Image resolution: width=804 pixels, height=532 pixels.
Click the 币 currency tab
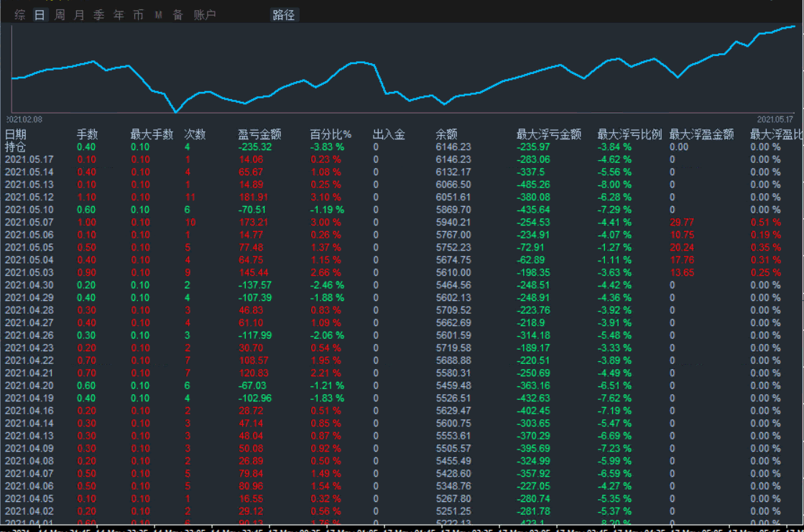coord(138,15)
